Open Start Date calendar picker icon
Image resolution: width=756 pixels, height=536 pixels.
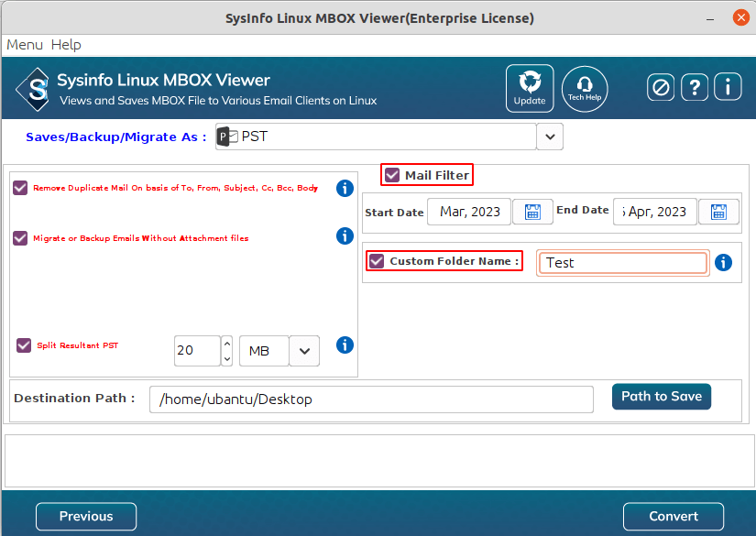point(532,212)
